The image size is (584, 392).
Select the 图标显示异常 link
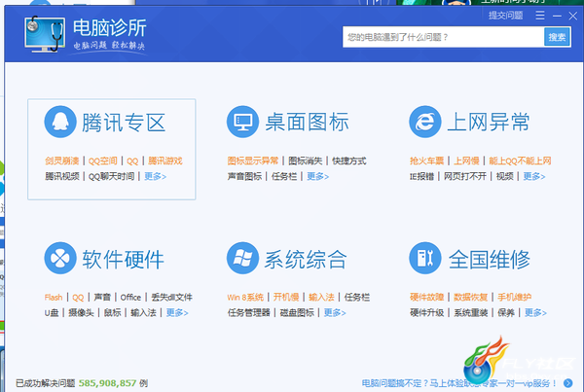pyautogui.click(x=253, y=160)
